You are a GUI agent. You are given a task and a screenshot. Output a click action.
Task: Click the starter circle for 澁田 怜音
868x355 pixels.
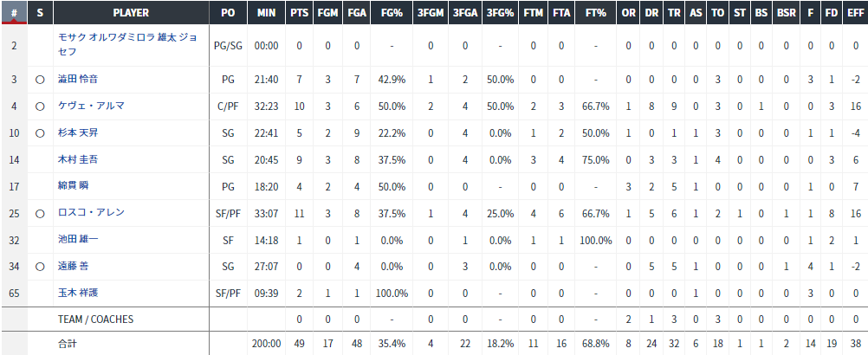(40, 80)
